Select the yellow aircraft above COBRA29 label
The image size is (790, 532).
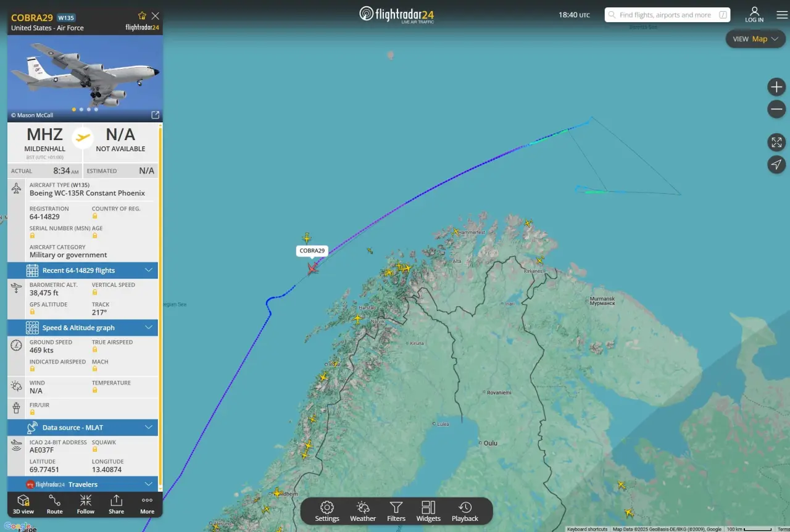[307, 238]
